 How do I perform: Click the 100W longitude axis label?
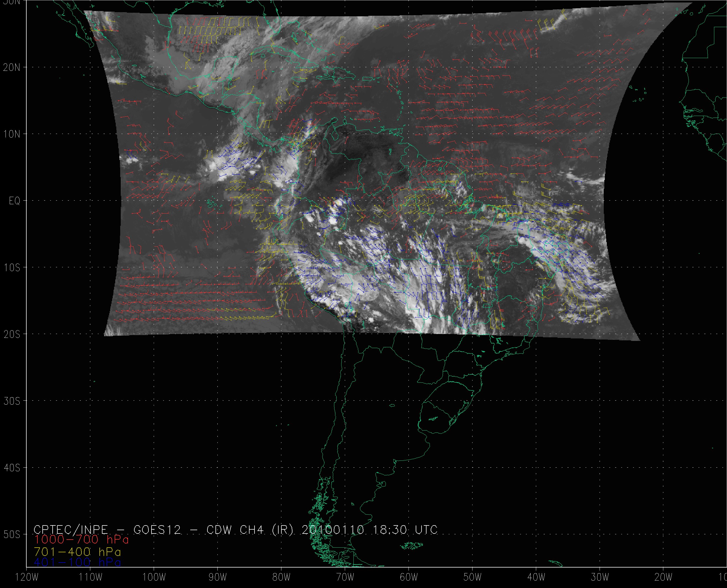[x=154, y=577]
